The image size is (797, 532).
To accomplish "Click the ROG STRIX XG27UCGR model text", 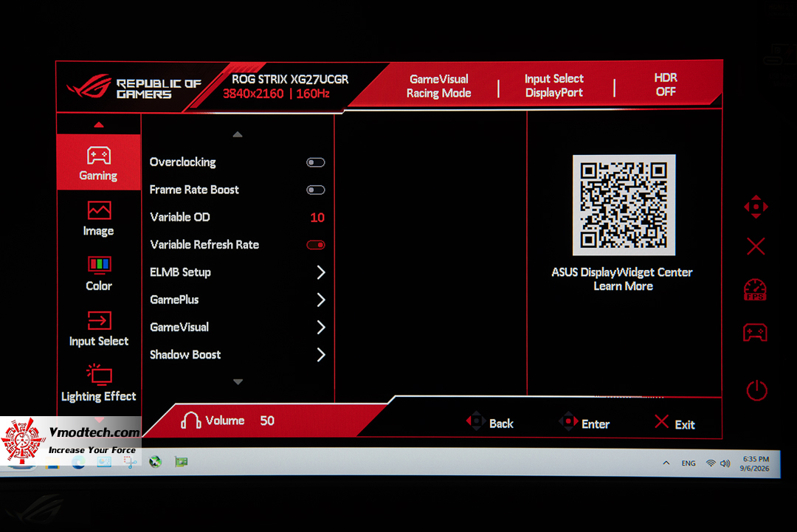I will pos(290,80).
